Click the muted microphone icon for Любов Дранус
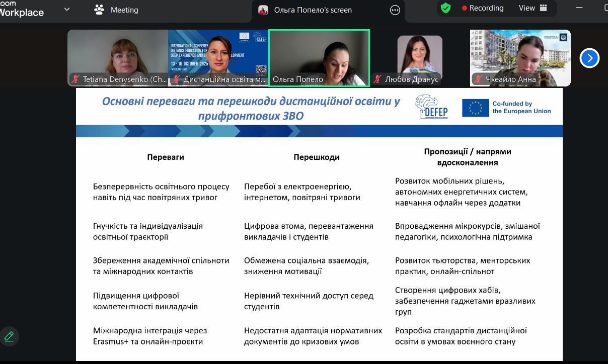The width and height of the screenshot is (608, 364). [x=377, y=79]
